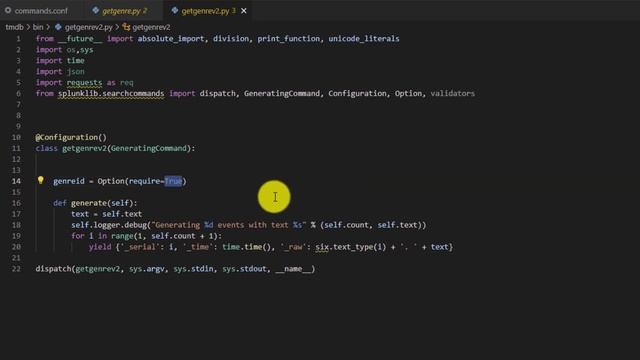Switch to the commands.conf tab

(41, 11)
